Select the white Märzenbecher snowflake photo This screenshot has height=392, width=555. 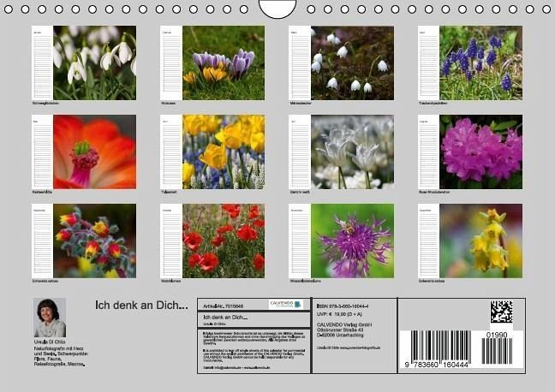(x=352, y=62)
